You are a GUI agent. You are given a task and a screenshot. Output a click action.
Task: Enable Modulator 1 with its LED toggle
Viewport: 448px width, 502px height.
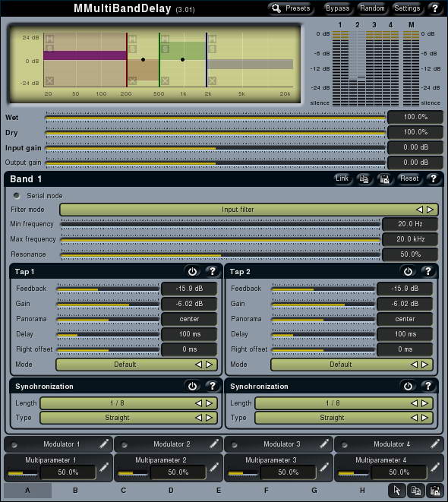(x=14, y=444)
